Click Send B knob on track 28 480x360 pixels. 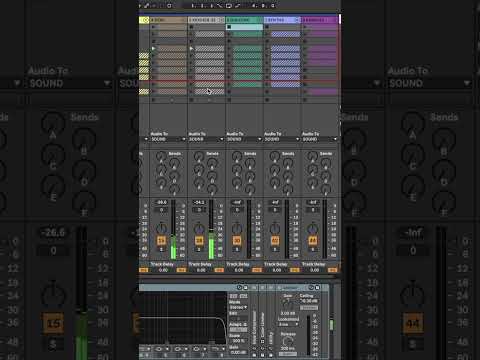[212, 163]
